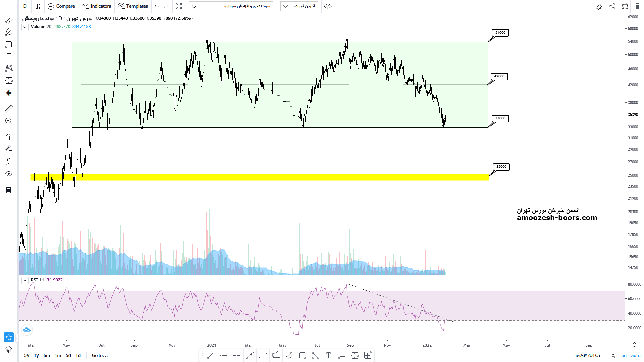Open chart settings gear icon
Screen dimensions: 644x362
click(x=598, y=6)
